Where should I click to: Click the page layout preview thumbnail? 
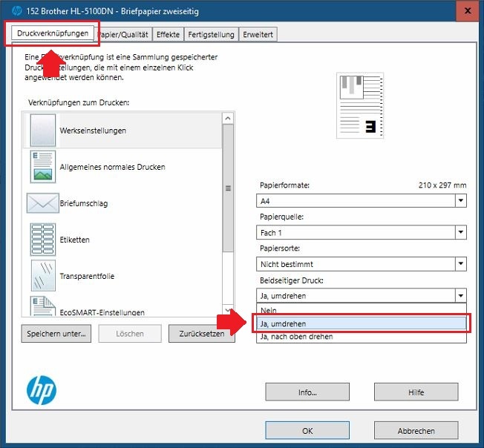360,105
